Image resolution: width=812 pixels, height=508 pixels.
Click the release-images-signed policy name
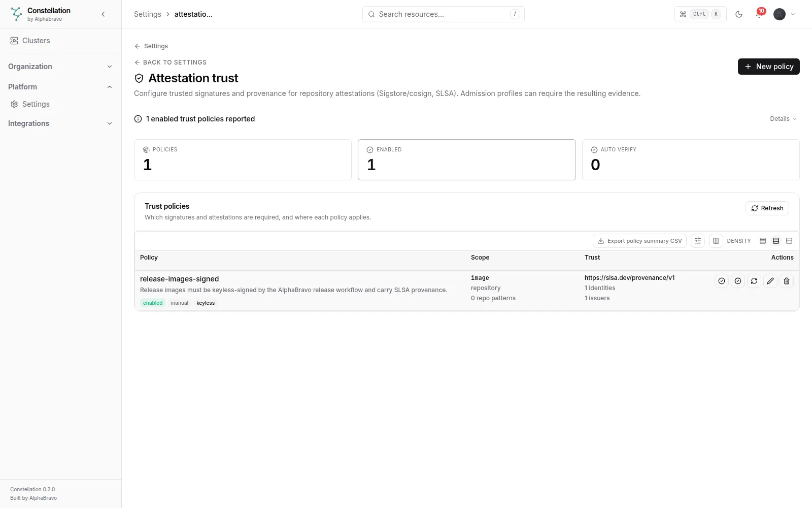click(180, 279)
